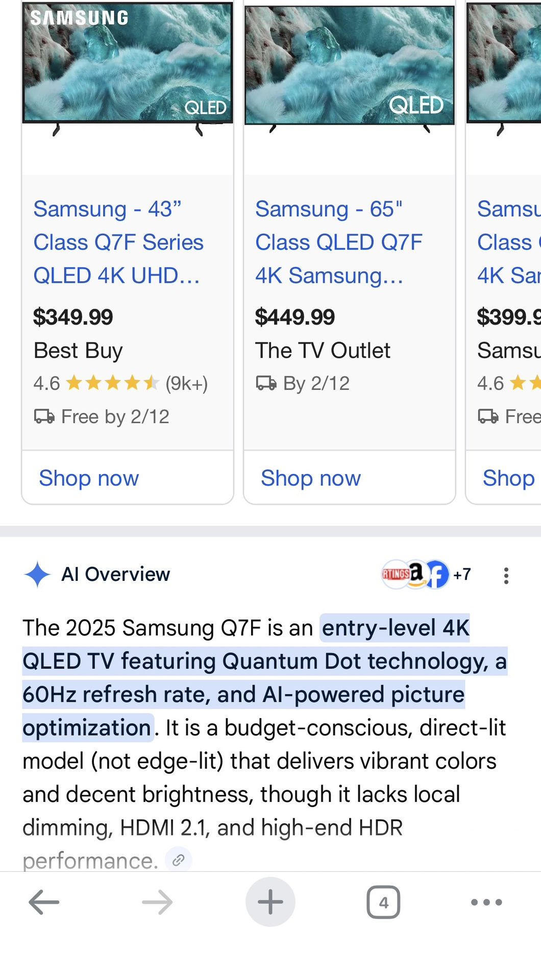Viewport: 541px width, 980px height.
Task: Open Samsung 43" Class Q7F Series link
Action: (118, 242)
